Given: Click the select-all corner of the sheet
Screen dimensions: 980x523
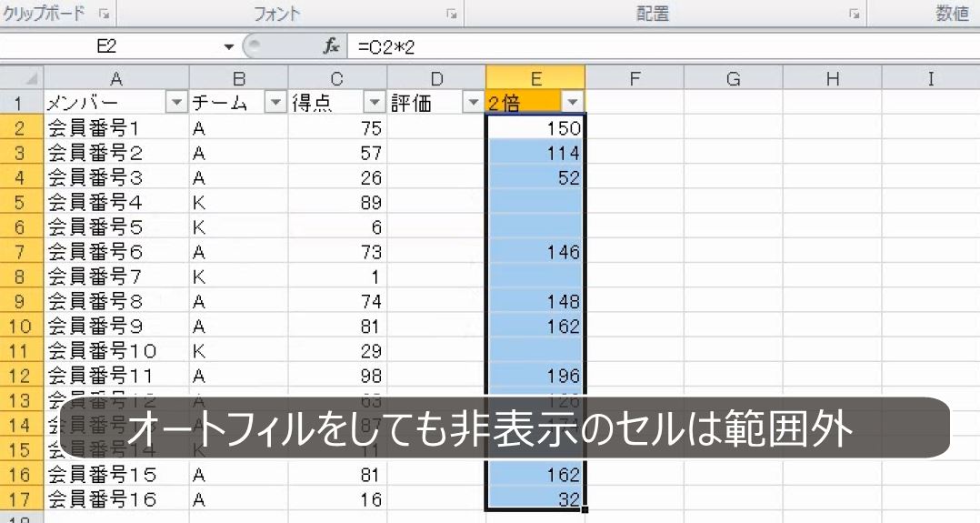Looking at the screenshot, I should point(22,78).
